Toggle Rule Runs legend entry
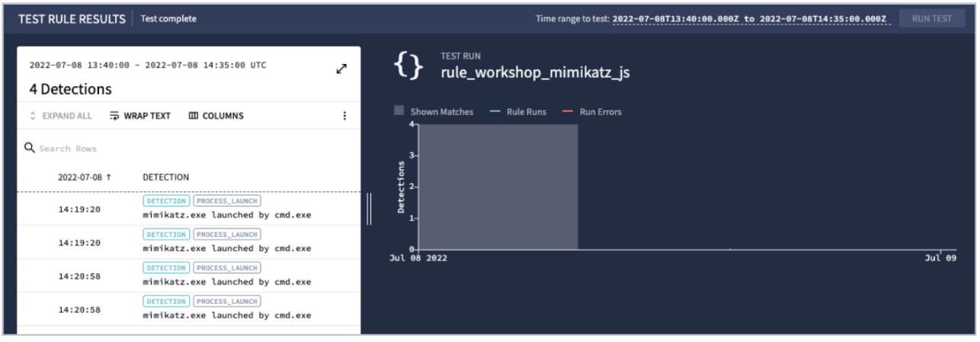The image size is (980, 342). click(519, 111)
